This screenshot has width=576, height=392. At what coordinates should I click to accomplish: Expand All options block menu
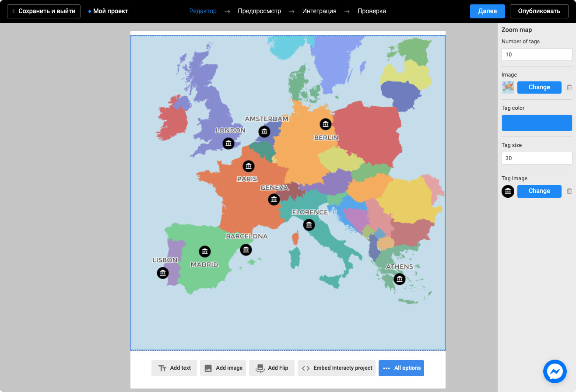[401, 368]
